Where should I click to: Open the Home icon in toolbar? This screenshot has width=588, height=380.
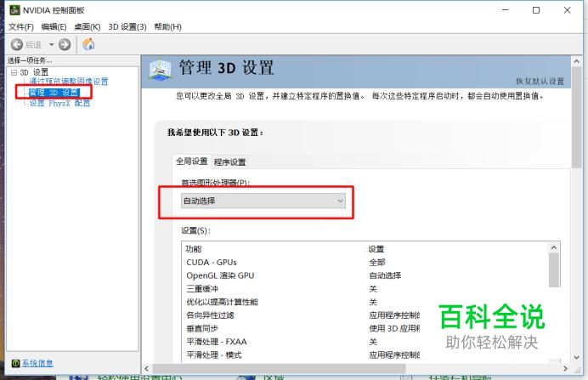88,44
